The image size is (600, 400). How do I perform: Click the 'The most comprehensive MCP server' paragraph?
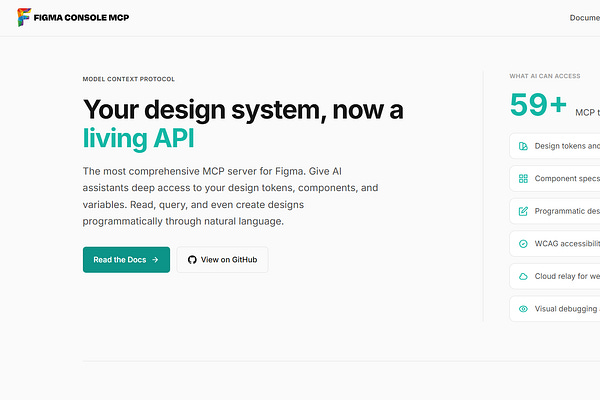tap(230, 196)
